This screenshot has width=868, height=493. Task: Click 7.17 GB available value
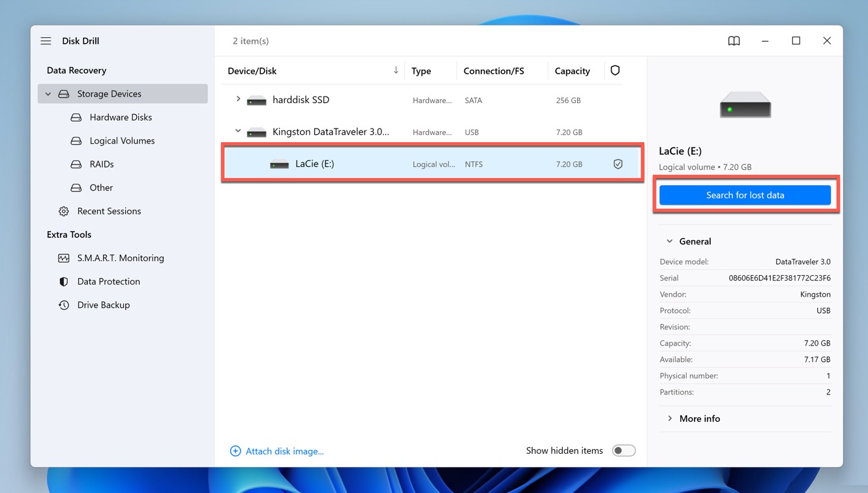point(817,359)
